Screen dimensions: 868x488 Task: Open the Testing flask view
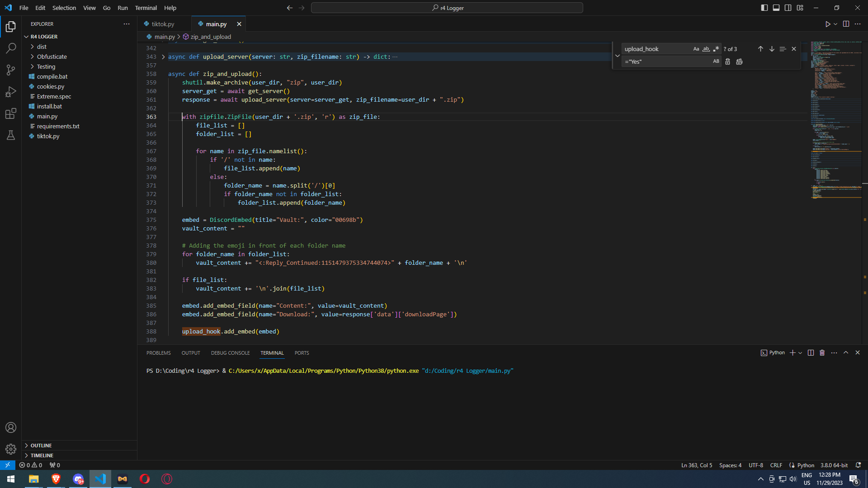click(11, 135)
